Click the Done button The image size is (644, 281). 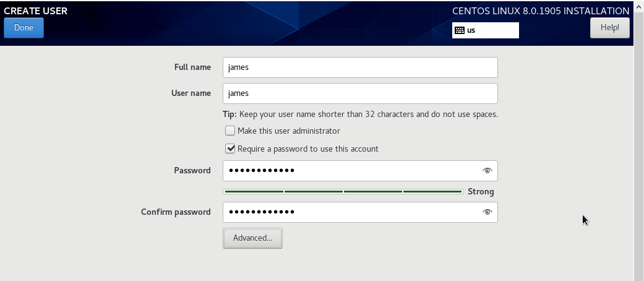click(x=24, y=27)
